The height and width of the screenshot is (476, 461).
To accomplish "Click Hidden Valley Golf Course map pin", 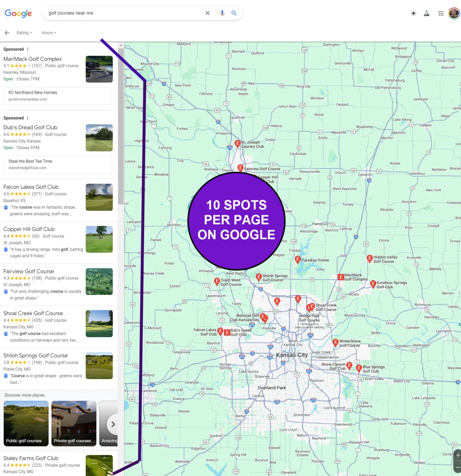I will (370, 258).
